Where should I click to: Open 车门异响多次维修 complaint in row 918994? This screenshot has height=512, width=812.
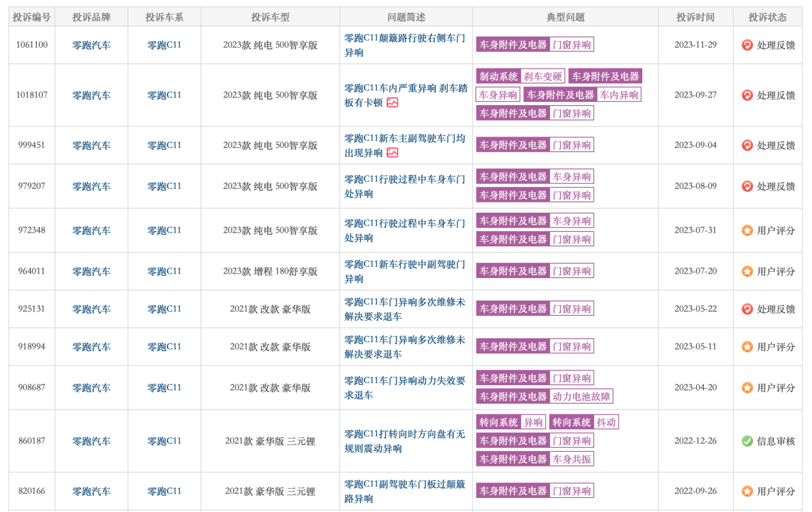coord(405,347)
